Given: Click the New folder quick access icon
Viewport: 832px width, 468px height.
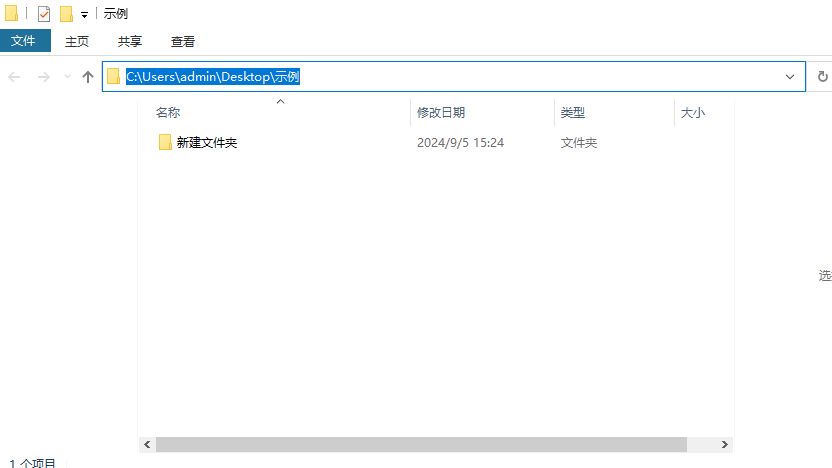Looking at the screenshot, I should (66, 14).
